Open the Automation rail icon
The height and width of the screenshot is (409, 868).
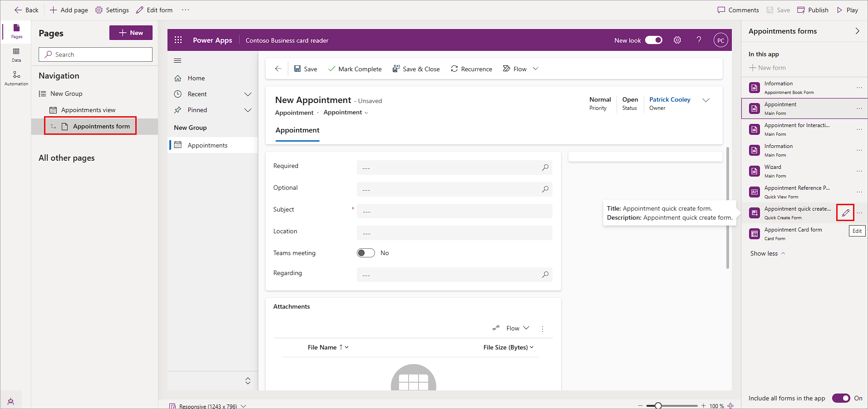(16, 78)
